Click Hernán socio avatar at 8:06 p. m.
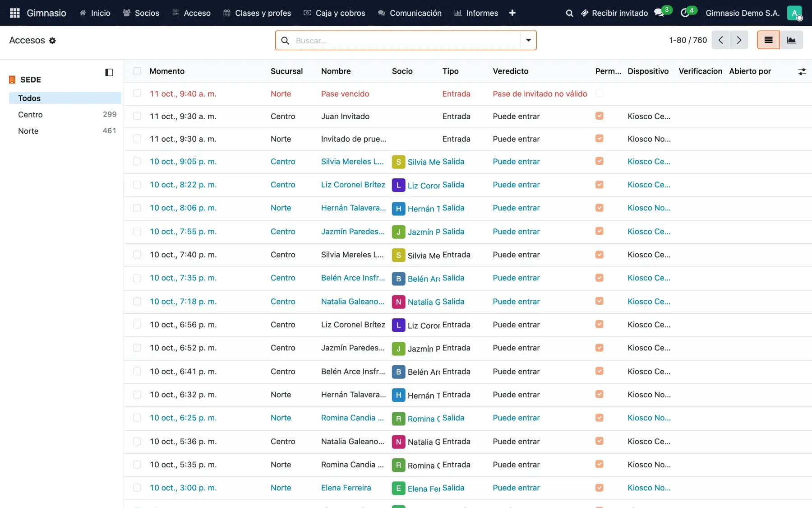 tap(398, 208)
